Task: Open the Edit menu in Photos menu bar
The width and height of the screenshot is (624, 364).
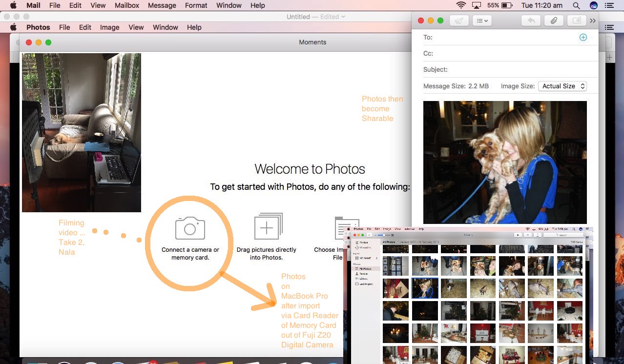Action: (85, 27)
